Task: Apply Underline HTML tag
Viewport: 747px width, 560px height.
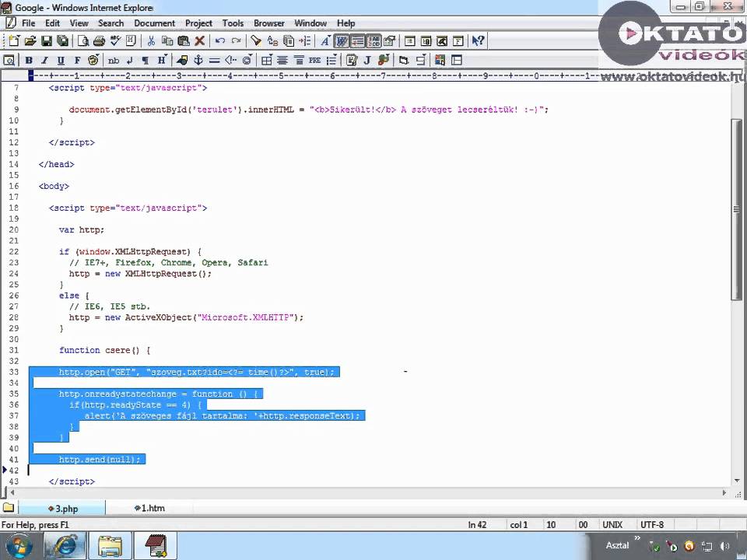Action: (61, 60)
